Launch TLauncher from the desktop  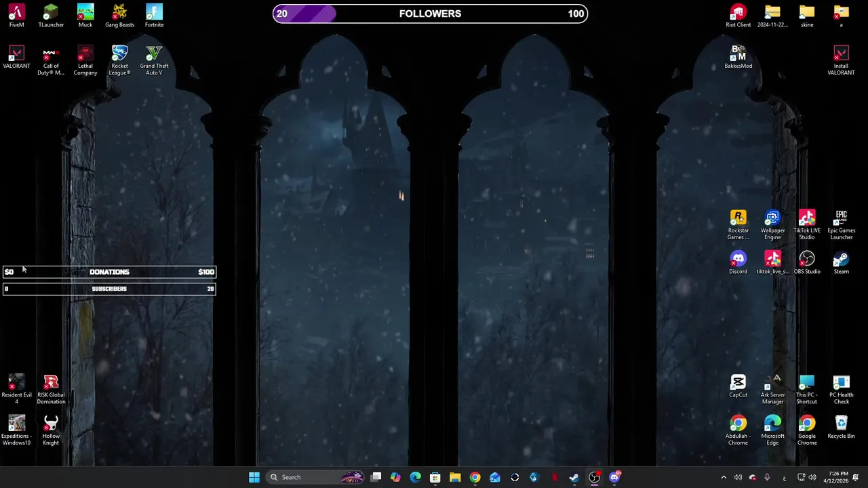(x=51, y=16)
